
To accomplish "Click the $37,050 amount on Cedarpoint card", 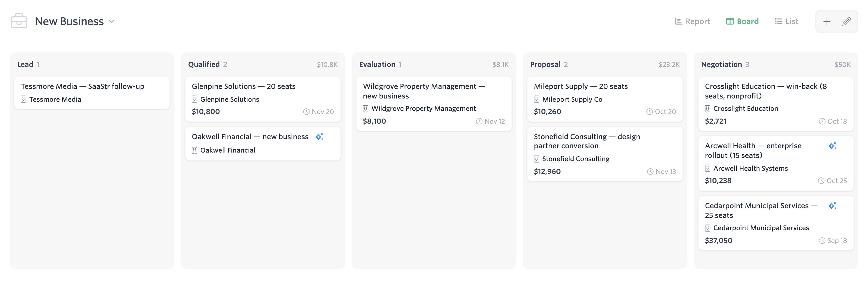I will pos(718,241).
